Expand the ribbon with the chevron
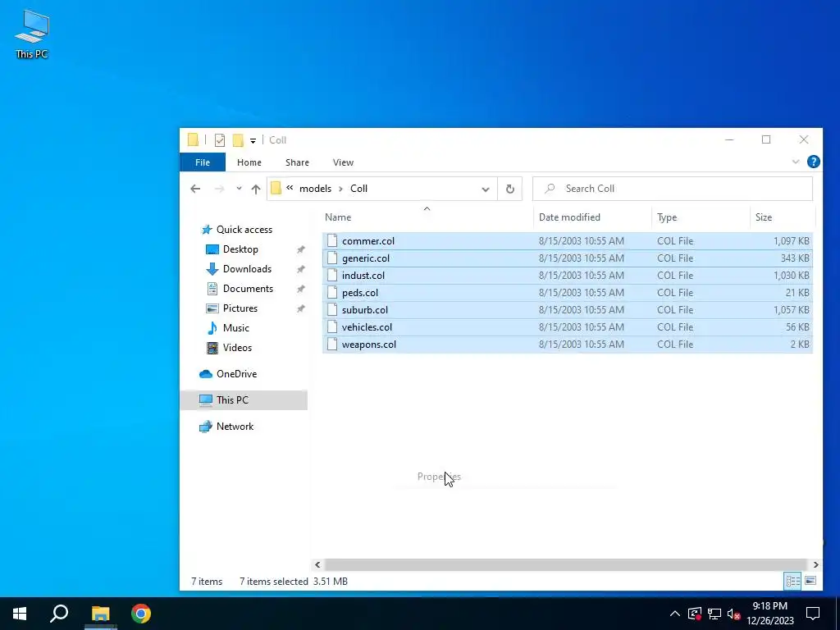This screenshot has width=840, height=630. click(796, 162)
